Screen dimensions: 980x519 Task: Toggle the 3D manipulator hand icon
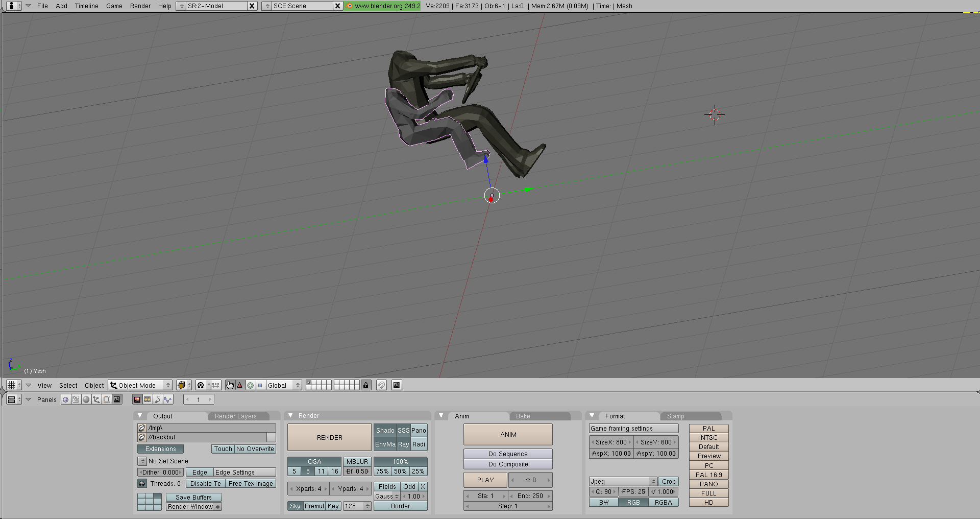pyautogui.click(x=230, y=385)
